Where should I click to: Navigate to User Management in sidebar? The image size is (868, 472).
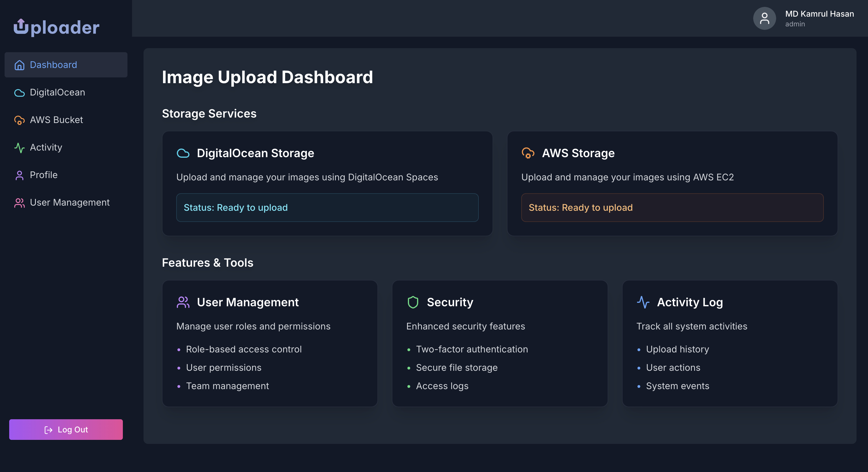[66, 202]
